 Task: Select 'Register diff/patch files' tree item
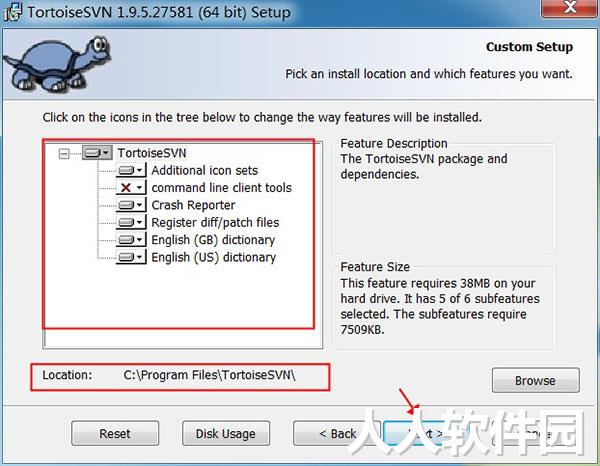click(x=215, y=222)
